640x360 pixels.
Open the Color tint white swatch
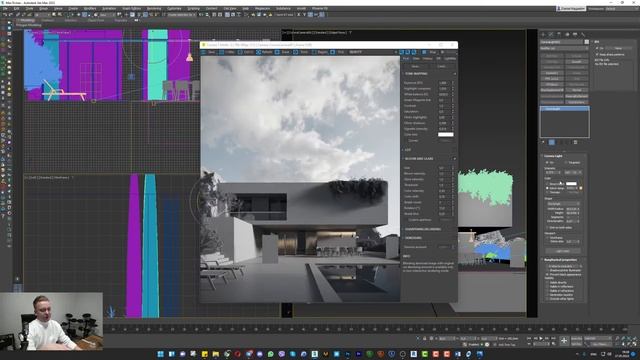[x=446, y=134]
